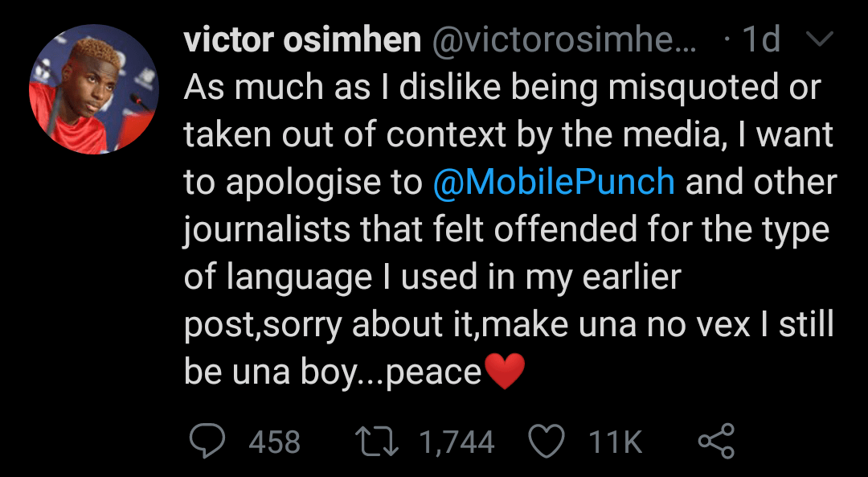The height and width of the screenshot is (477, 868).
Task: Click the 458 replies count
Action: click(x=275, y=442)
